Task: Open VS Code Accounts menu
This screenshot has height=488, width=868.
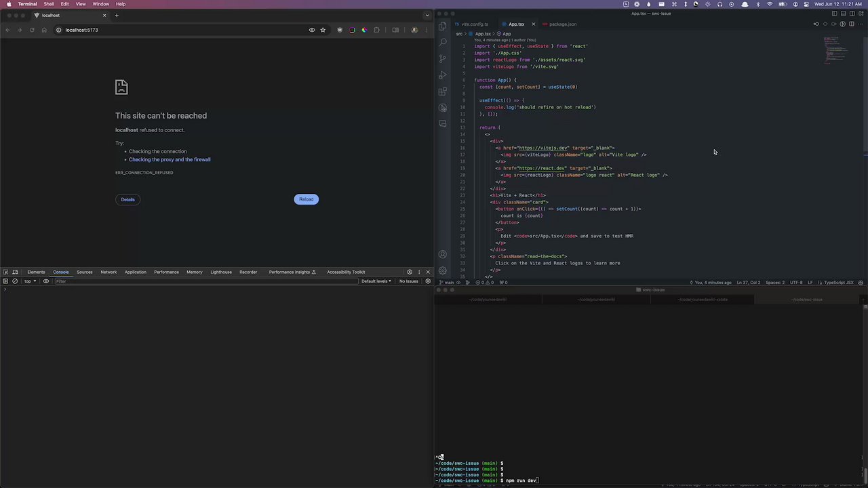Action: click(x=443, y=254)
